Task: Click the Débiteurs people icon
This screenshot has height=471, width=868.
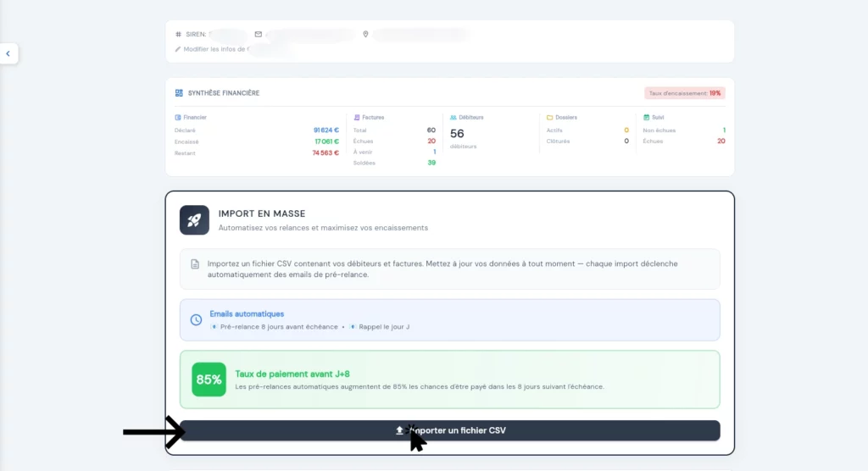Action: point(453,117)
